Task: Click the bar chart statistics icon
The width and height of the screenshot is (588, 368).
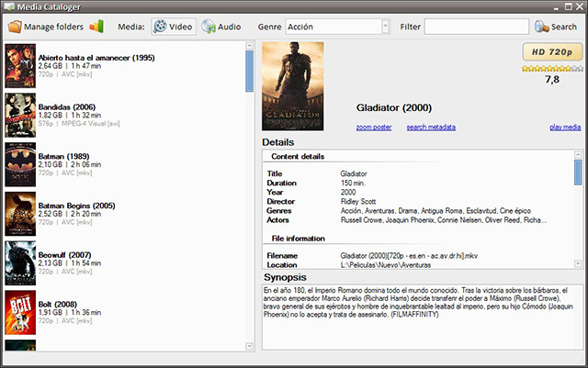Action: point(96,27)
